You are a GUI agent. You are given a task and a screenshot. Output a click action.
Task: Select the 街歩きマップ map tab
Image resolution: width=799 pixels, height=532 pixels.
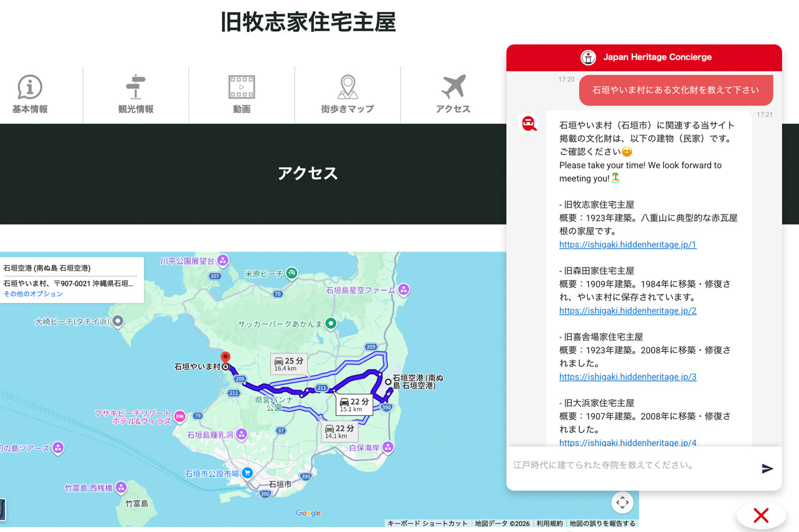coord(347,95)
